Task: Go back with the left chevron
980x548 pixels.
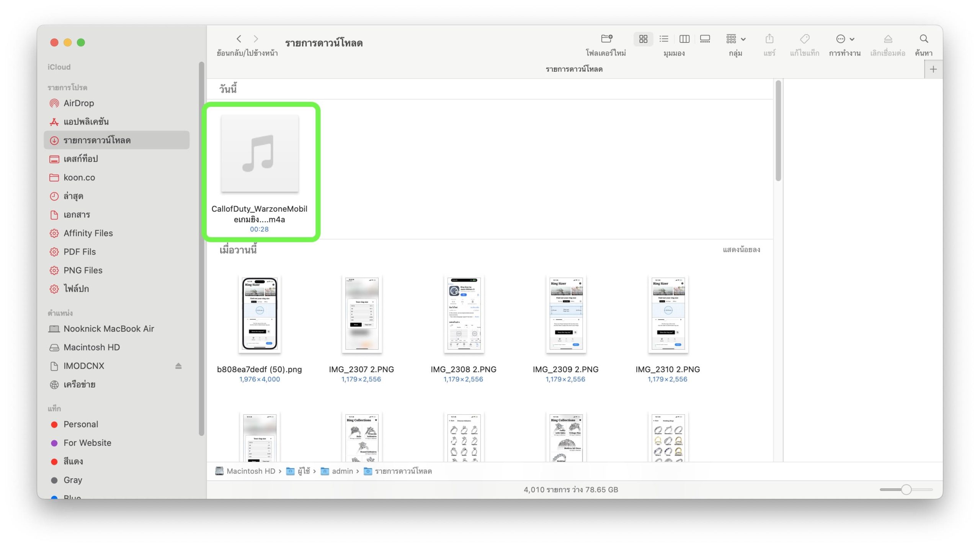Action: point(239,39)
